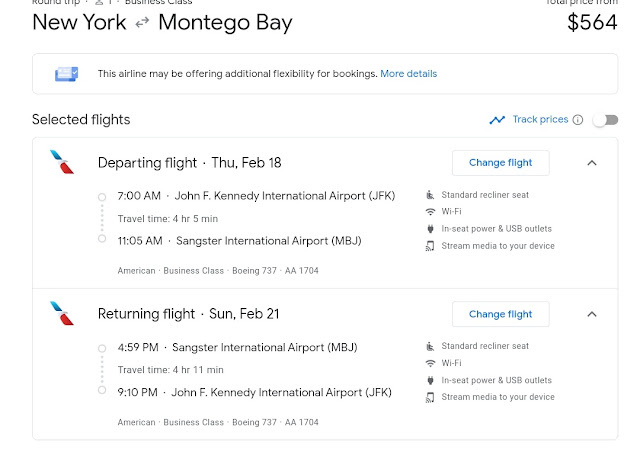This screenshot has height=452, width=640.
Task: Click the Departing flight Thu, Feb 18 header
Action: click(189, 163)
